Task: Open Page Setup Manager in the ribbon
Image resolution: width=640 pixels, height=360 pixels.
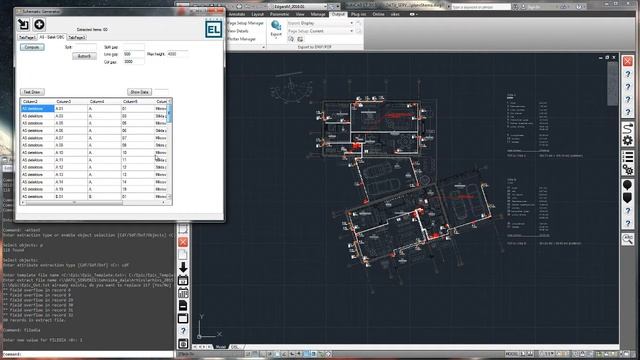Action: click(245, 23)
